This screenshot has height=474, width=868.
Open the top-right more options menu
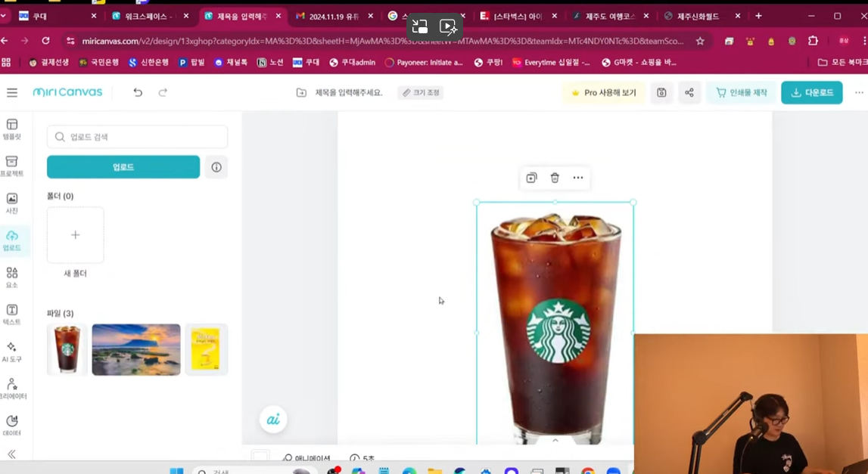click(x=859, y=92)
